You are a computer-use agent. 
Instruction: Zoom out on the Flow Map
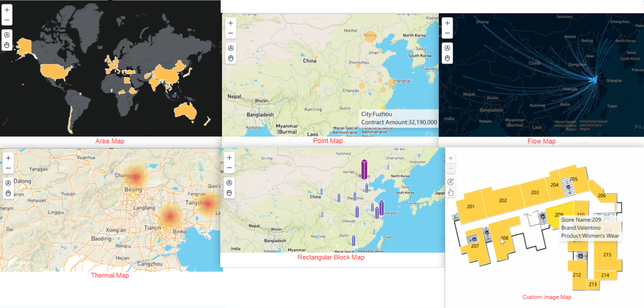(x=447, y=33)
